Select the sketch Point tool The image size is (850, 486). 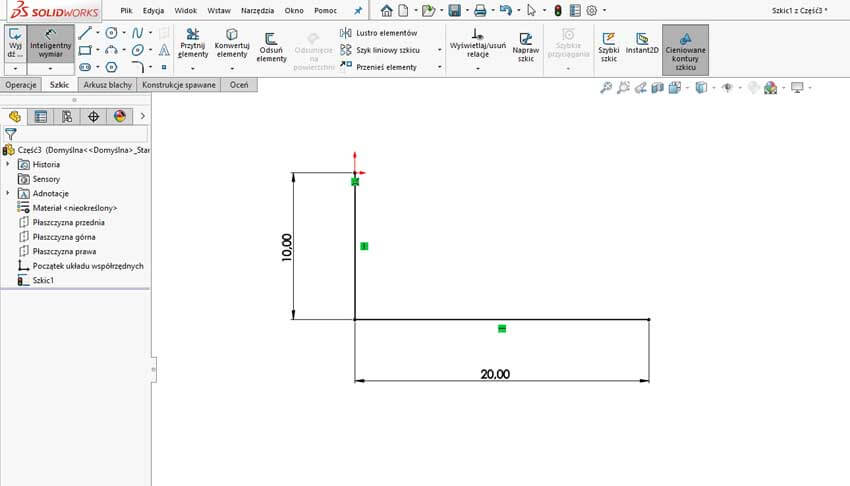pyautogui.click(x=164, y=67)
